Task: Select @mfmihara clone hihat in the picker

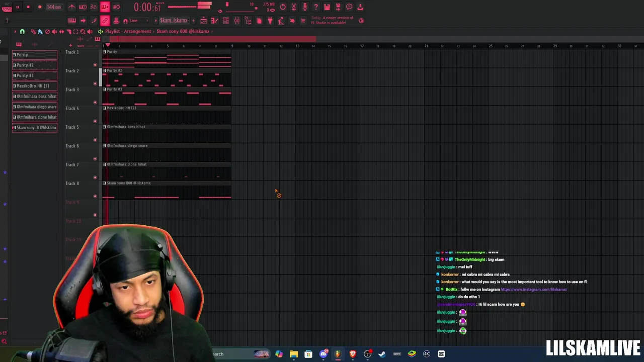Action: tap(35, 117)
